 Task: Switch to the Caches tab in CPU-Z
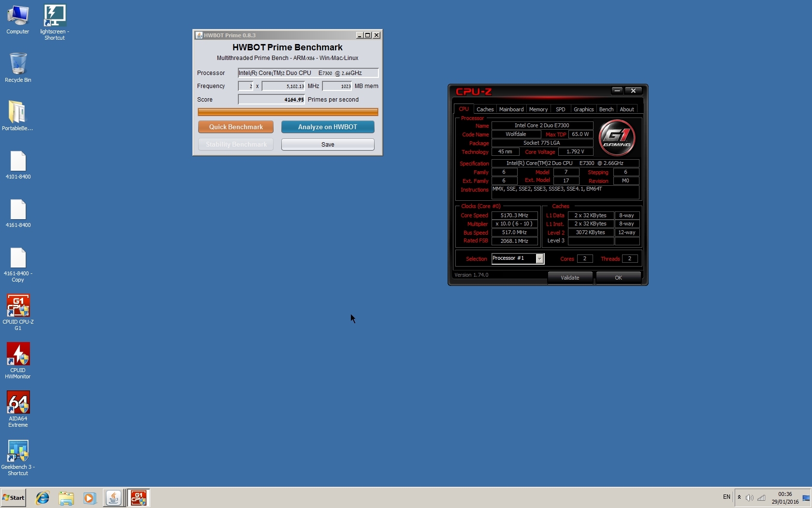(x=485, y=109)
